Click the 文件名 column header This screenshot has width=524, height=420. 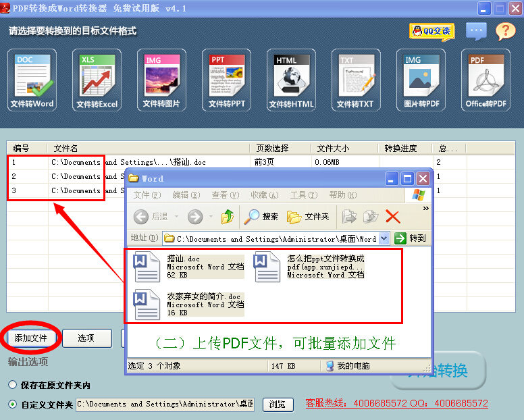tap(149, 148)
